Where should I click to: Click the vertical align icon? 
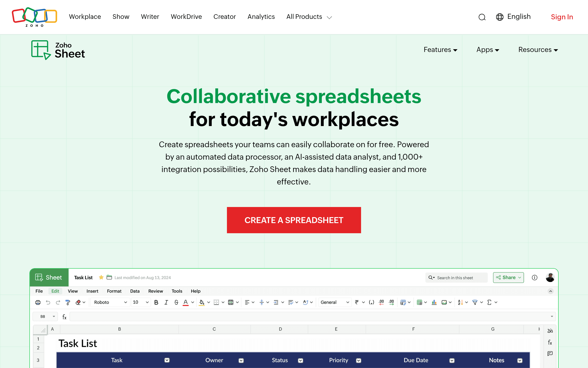pyautogui.click(x=262, y=302)
